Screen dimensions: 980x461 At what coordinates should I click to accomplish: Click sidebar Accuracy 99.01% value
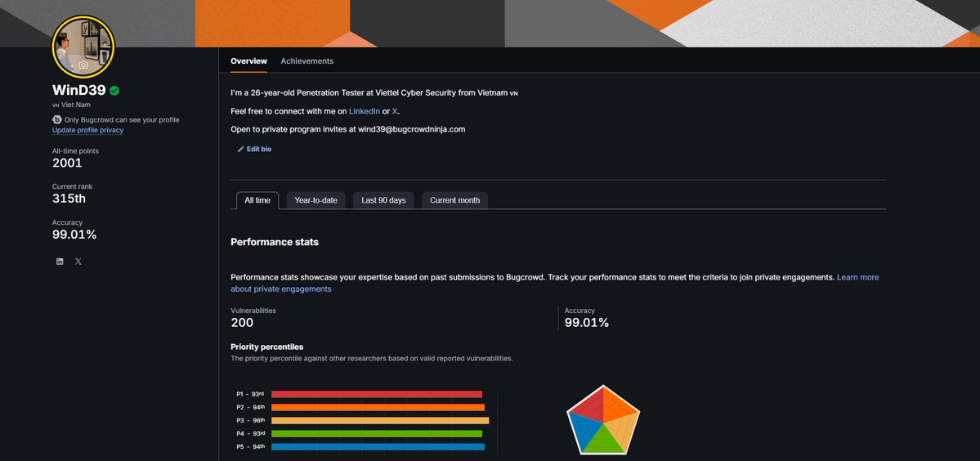click(x=74, y=235)
